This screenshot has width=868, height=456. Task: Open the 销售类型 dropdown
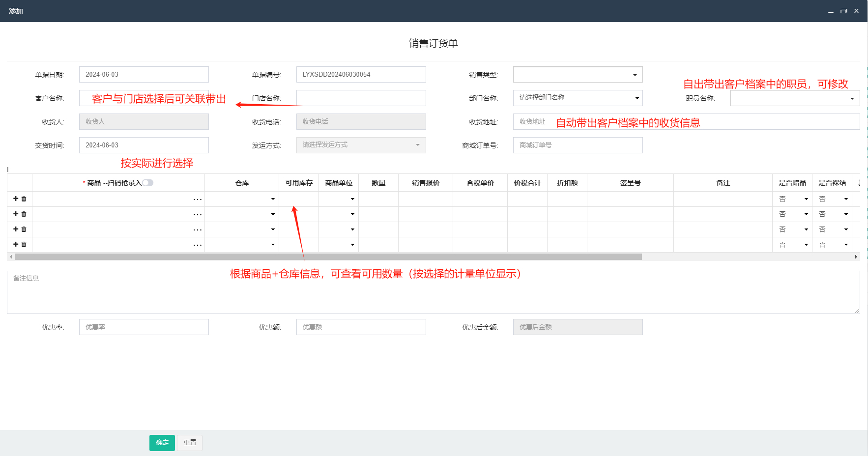tap(578, 75)
